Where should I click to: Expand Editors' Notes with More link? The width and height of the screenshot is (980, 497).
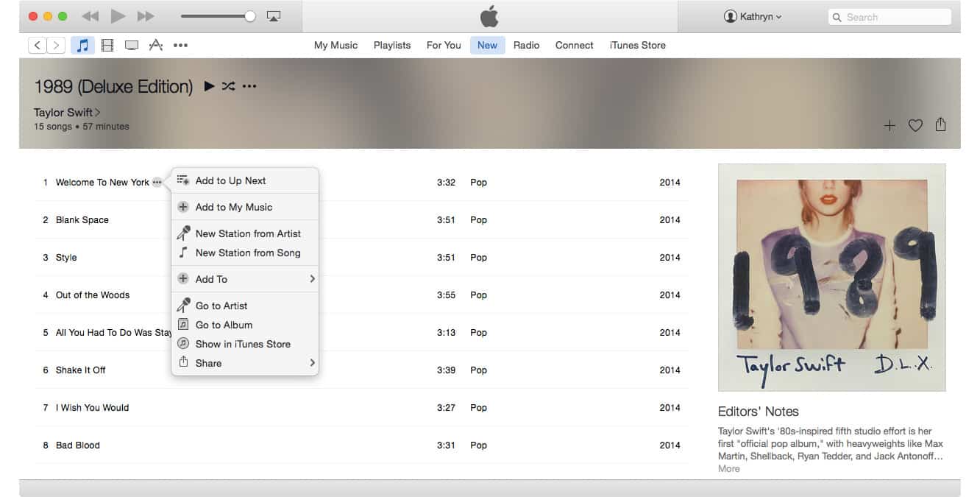pyautogui.click(x=729, y=469)
